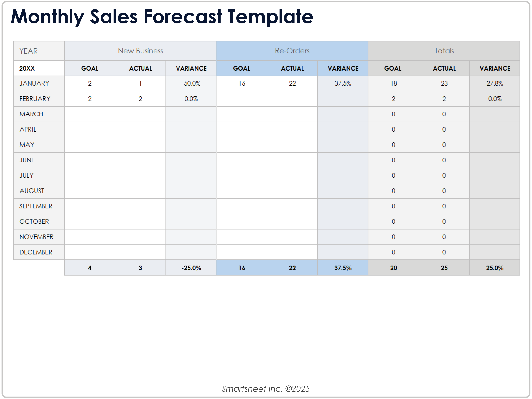
Task: Click the DECEMBER row label
Action: click(x=36, y=252)
